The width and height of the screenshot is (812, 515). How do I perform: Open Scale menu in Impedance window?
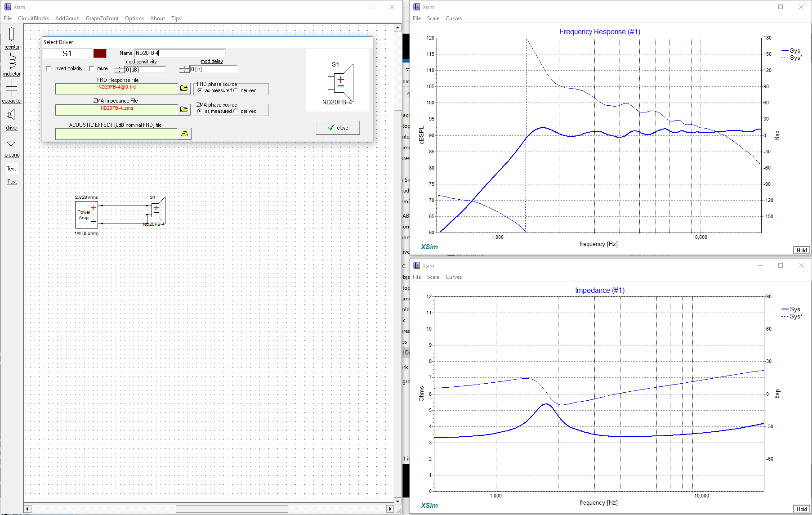tap(433, 277)
